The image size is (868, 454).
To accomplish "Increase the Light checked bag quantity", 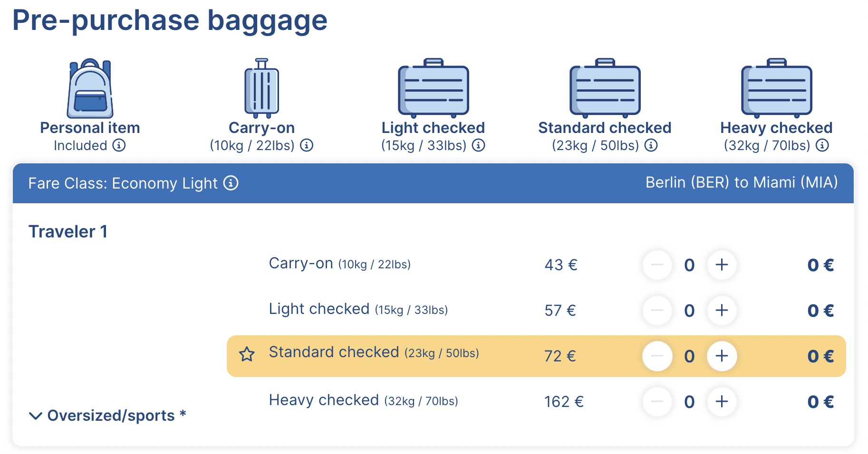I will pos(722,311).
